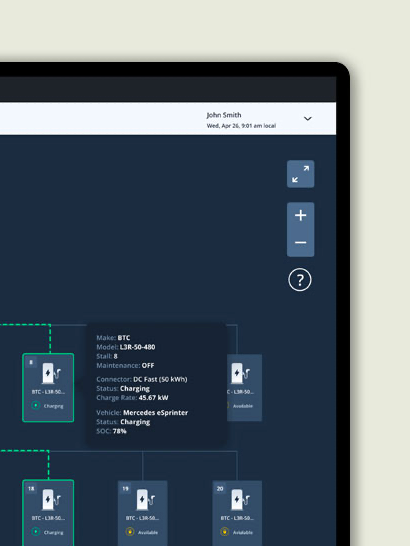Image resolution: width=410 pixels, height=546 pixels.
Task: Click the date 'Wed, Apr 26, 9:01 am local'
Action: [241, 126]
